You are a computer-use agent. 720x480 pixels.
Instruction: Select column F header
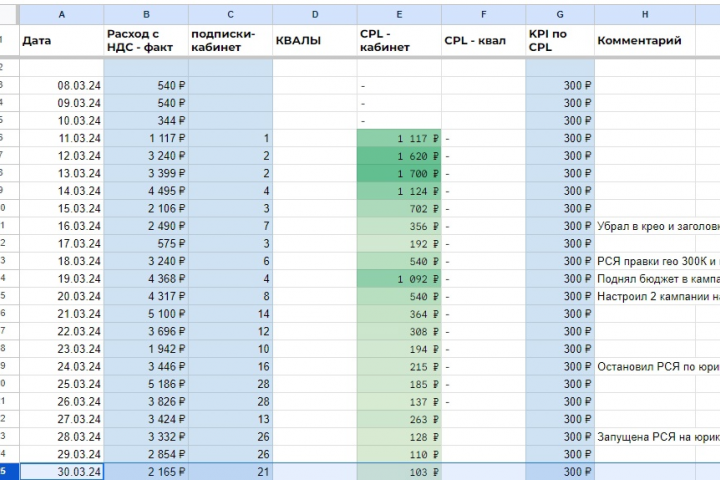484,14
